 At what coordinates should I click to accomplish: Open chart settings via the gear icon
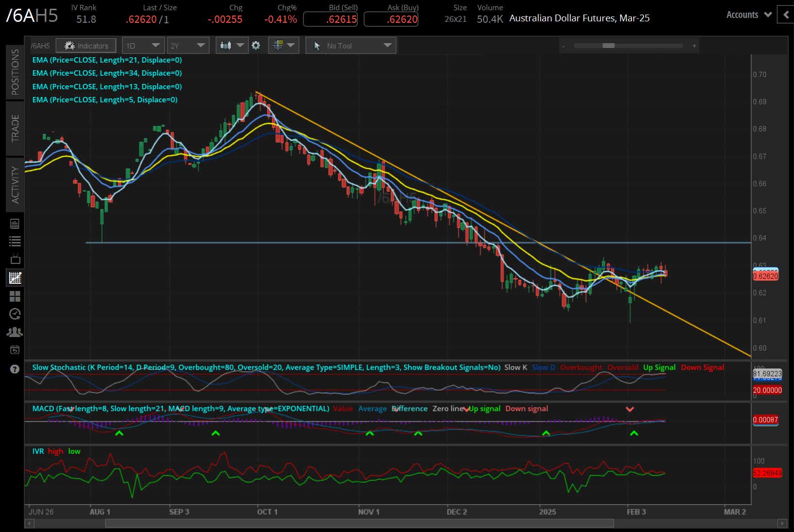[x=256, y=45]
